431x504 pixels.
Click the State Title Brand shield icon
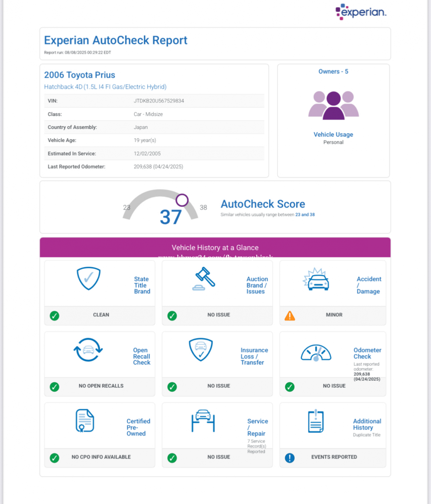(89, 278)
